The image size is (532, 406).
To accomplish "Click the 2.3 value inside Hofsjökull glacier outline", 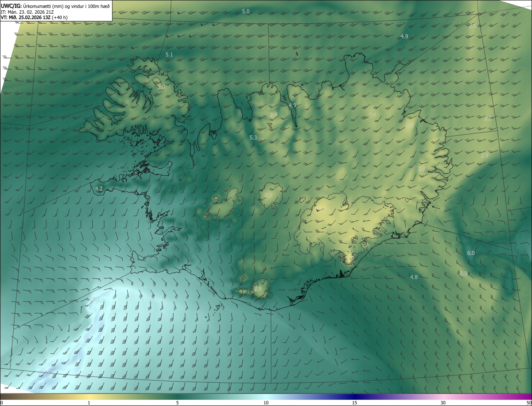I will point(268,196).
